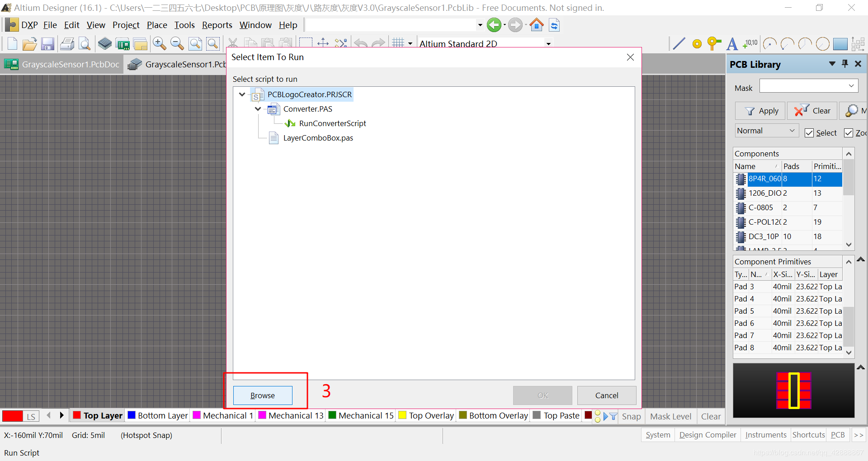Save using the floppy disk icon
The image size is (868, 461).
(x=47, y=44)
